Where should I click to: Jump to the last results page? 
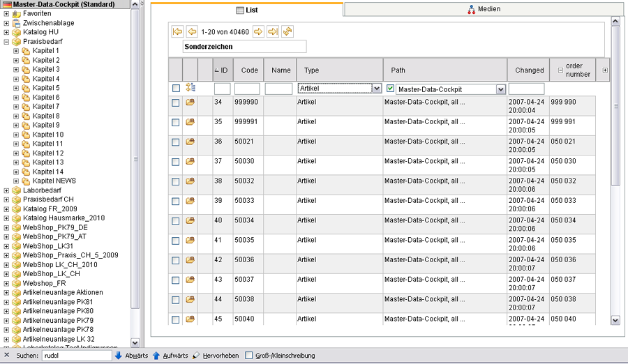pos(273,32)
